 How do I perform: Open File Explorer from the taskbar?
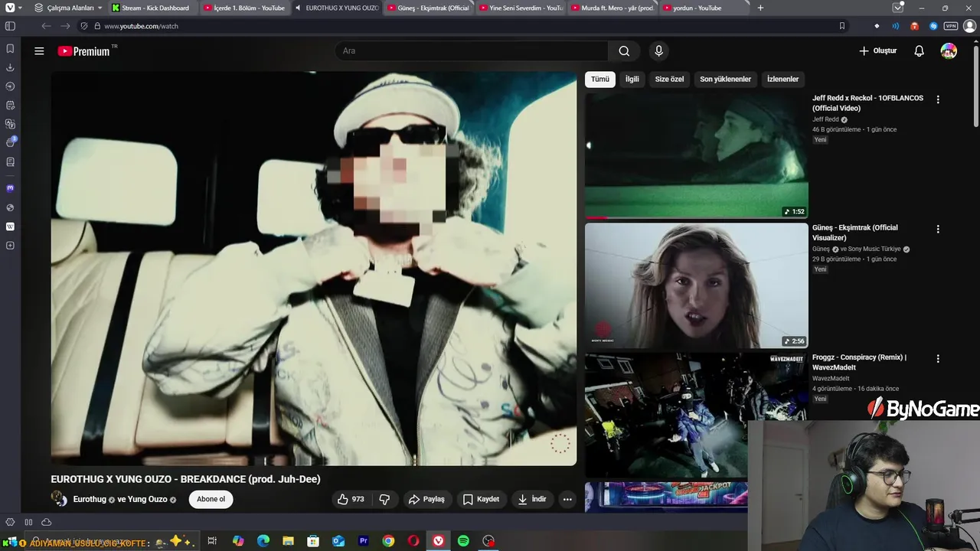(x=288, y=541)
